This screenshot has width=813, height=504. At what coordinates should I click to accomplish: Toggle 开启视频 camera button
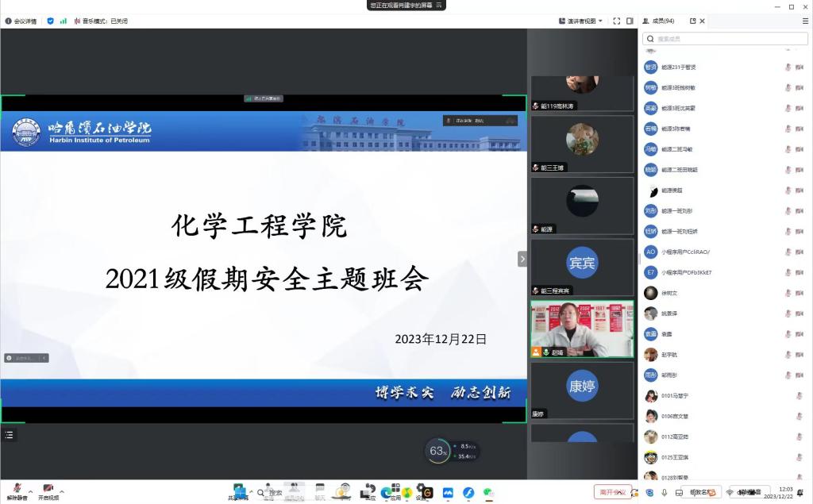pos(48,491)
